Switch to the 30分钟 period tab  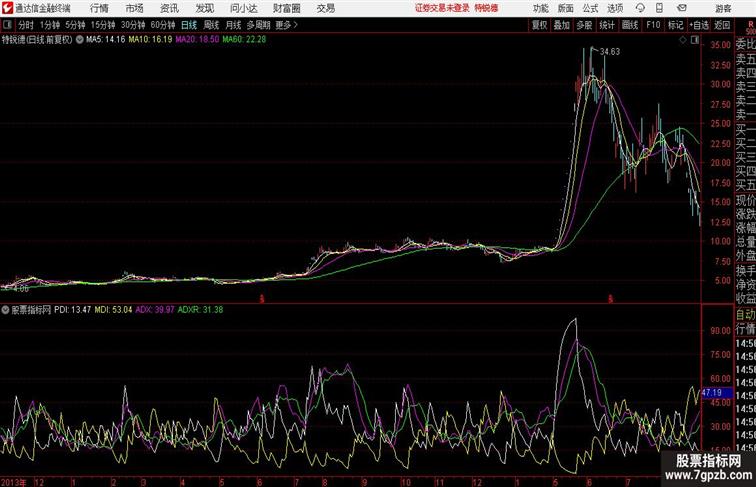(133, 25)
